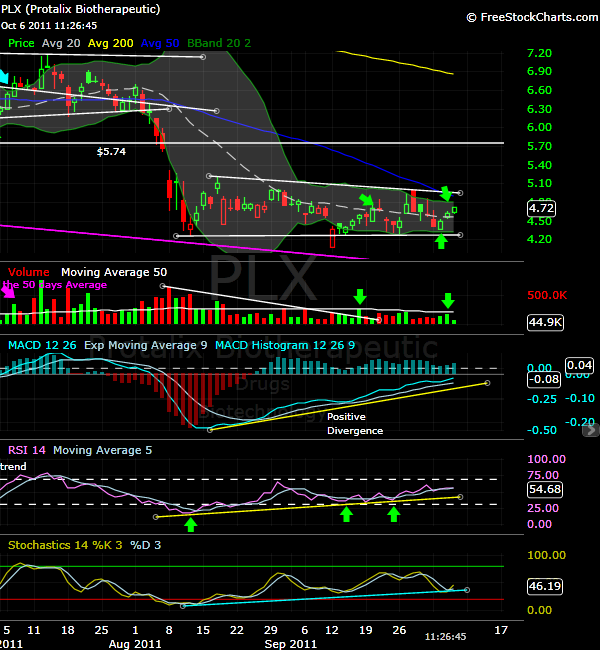Click the Sep 2011 date axis label
The image size is (600, 650).
pyautogui.click(x=291, y=644)
